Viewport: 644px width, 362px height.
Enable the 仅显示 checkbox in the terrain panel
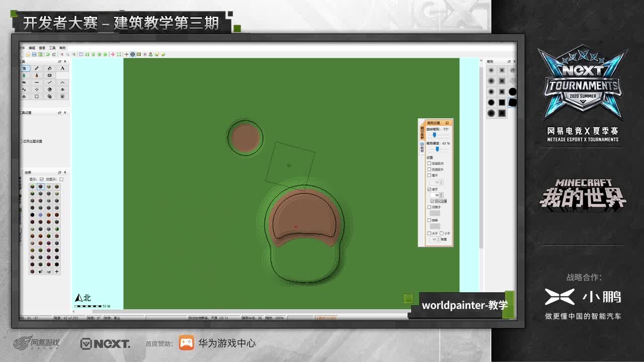pos(61,178)
